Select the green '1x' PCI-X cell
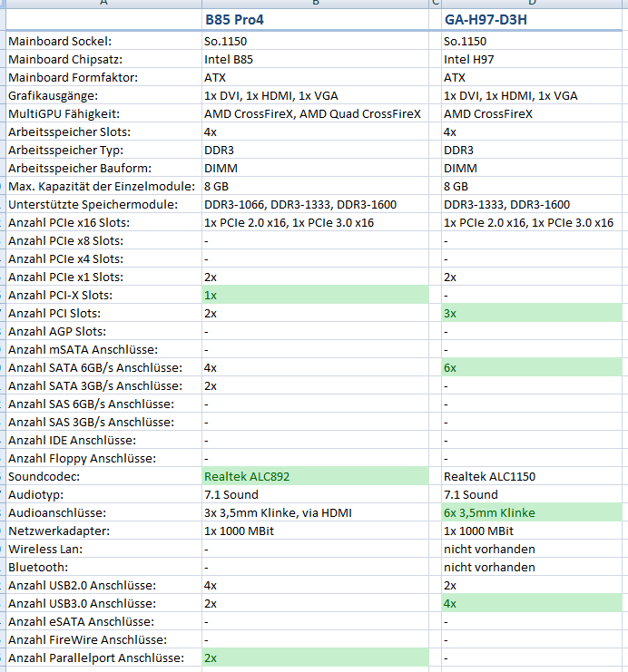 (315, 295)
